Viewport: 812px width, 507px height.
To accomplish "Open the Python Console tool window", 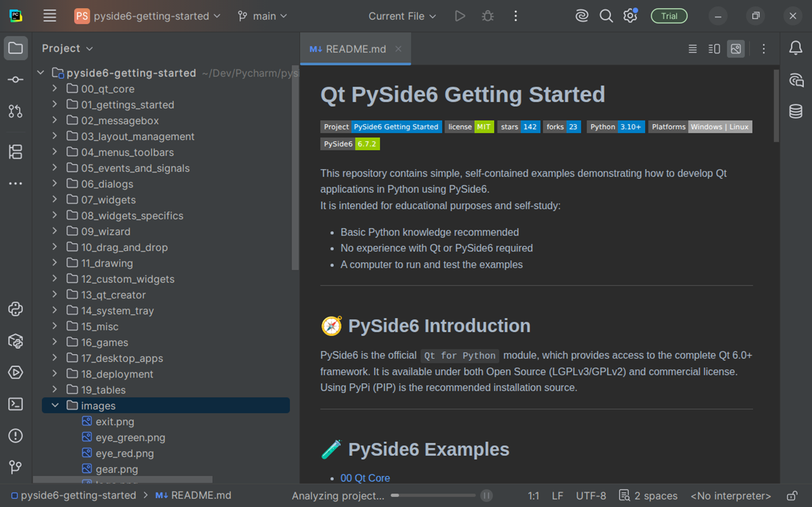I will coord(15,309).
